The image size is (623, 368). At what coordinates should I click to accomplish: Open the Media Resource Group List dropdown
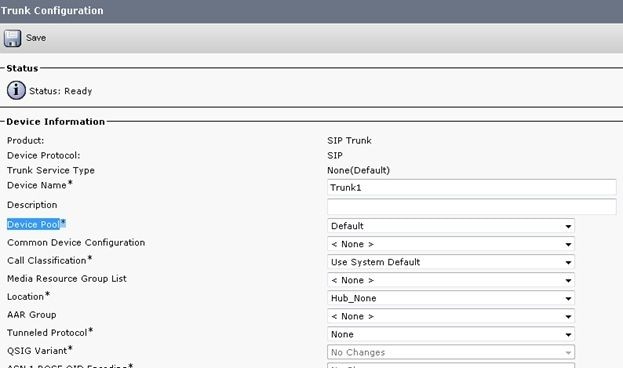[451, 280]
